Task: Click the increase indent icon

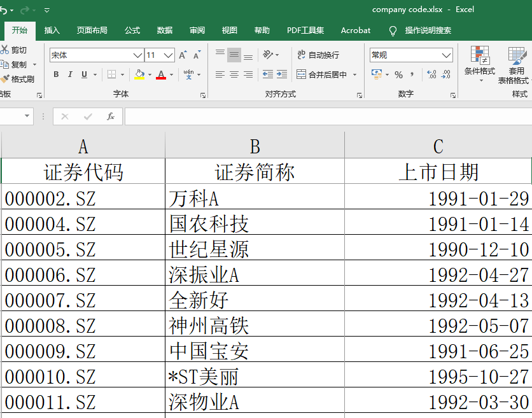Action: click(x=282, y=75)
